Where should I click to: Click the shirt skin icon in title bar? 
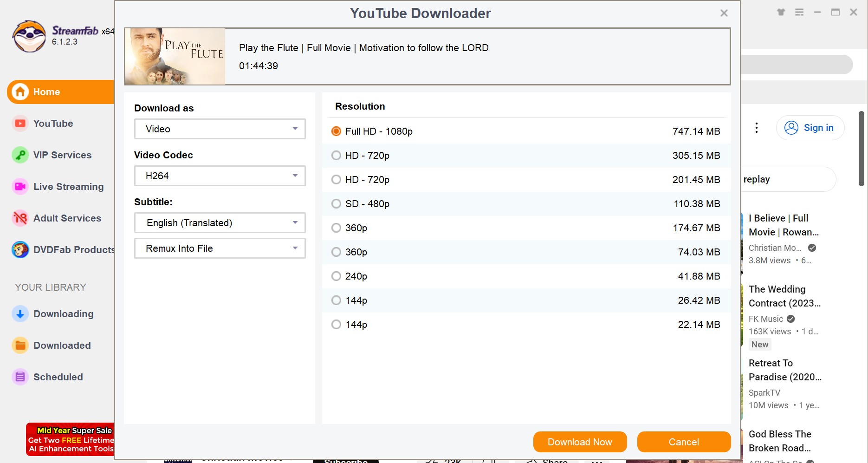(781, 13)
